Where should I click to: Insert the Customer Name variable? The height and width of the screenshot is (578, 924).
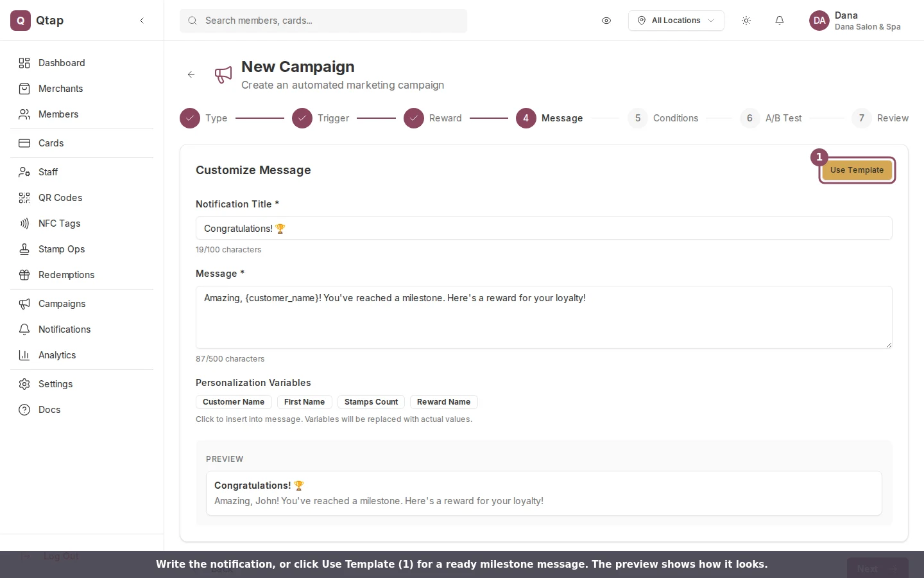click(x=234, y=402)
